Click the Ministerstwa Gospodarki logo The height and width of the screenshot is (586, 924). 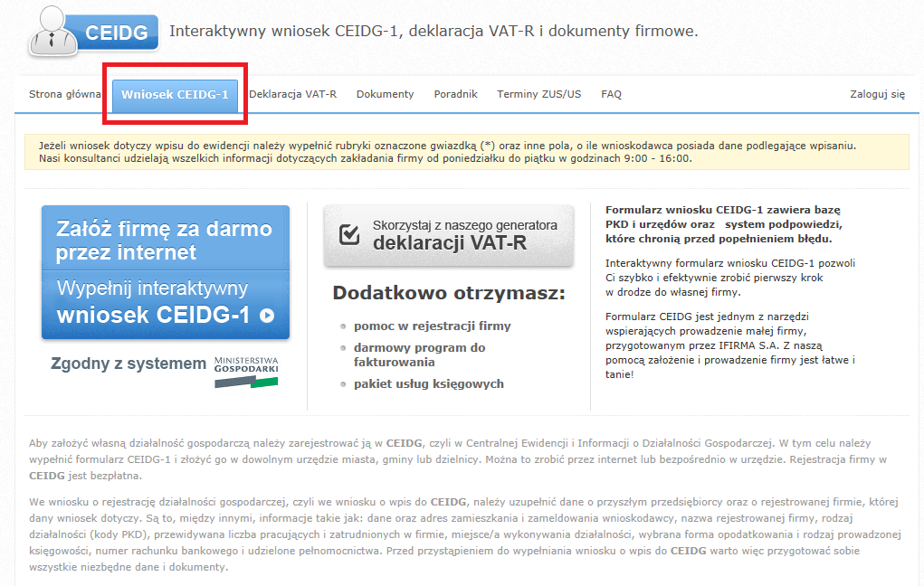[x=246, y=372]
